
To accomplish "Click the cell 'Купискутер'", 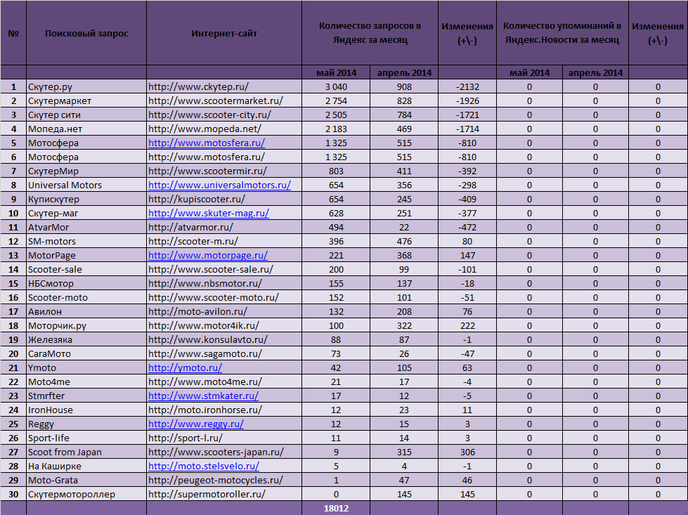I will pos(86,199).
